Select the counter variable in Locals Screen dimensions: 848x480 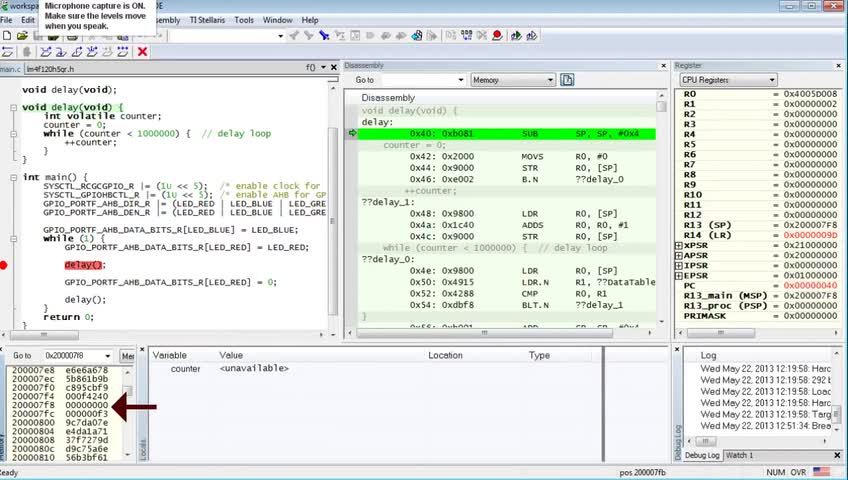[x=185, y=369]
